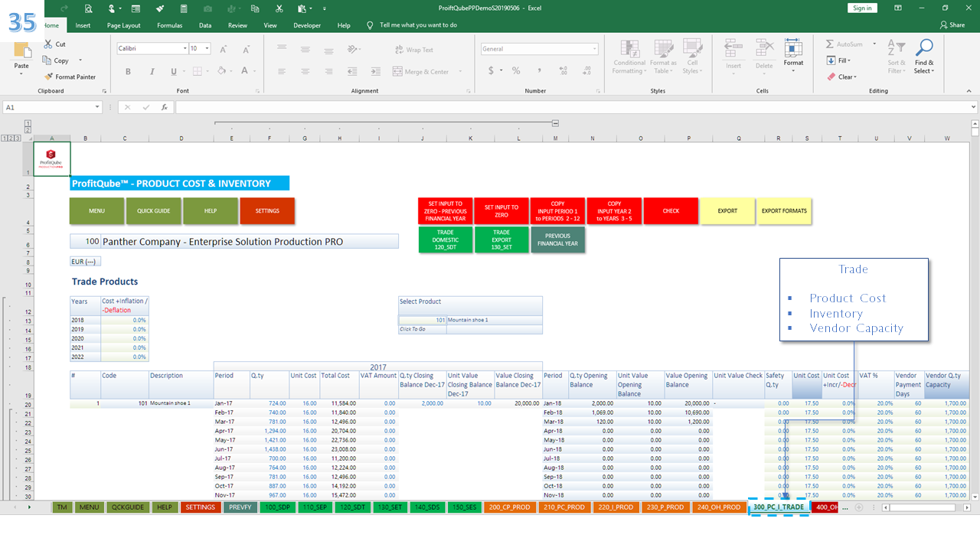Click the red CHECK button

pos(671,211)
